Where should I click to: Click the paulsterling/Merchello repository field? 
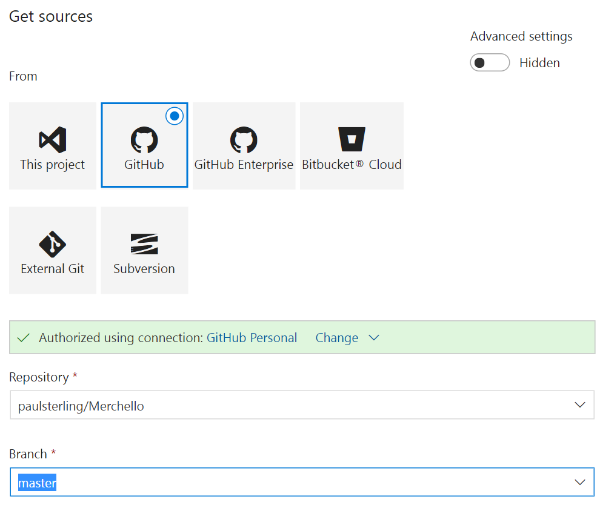point(302,405)
